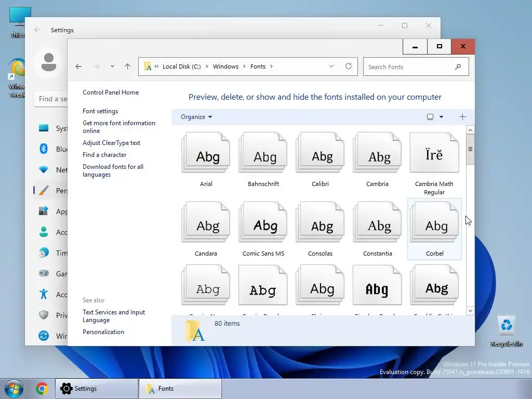
Task: Click the Windows Update icon in Settings
Action: 44,336
